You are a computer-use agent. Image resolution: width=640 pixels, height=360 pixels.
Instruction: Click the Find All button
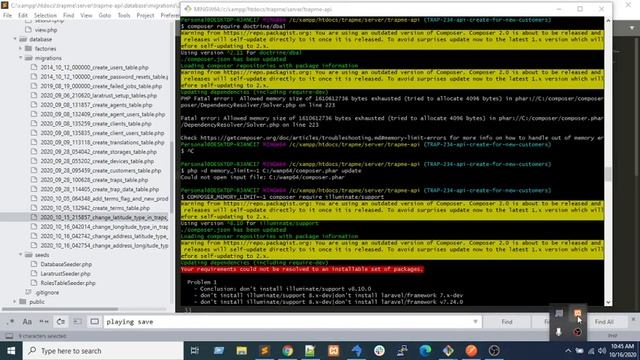tap(604, 322)
